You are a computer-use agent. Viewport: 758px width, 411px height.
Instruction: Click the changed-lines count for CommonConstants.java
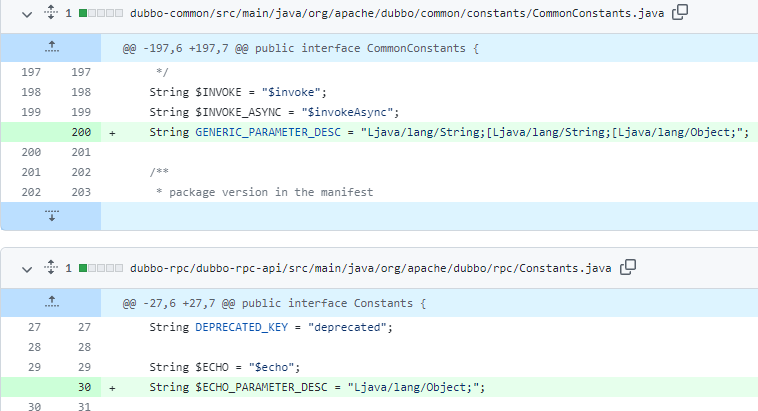[69, 13]
